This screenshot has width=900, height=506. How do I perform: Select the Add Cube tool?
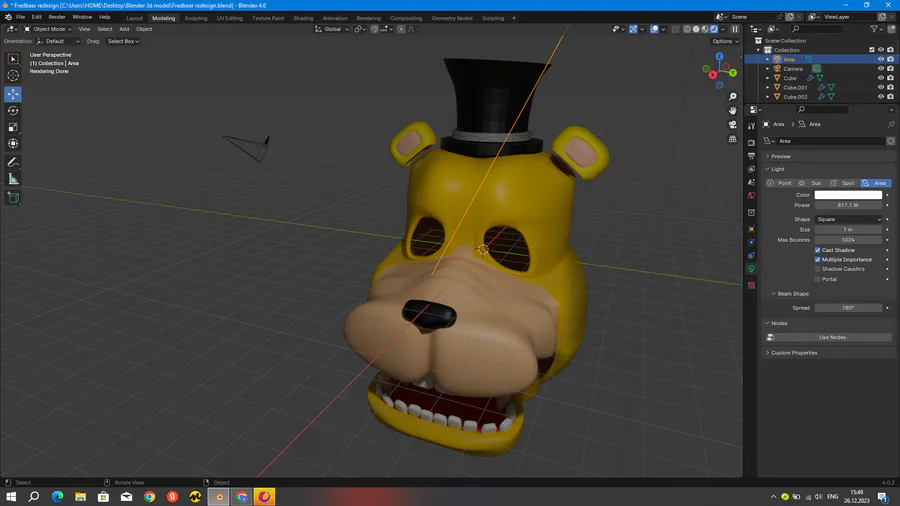[x=13, y=198]
